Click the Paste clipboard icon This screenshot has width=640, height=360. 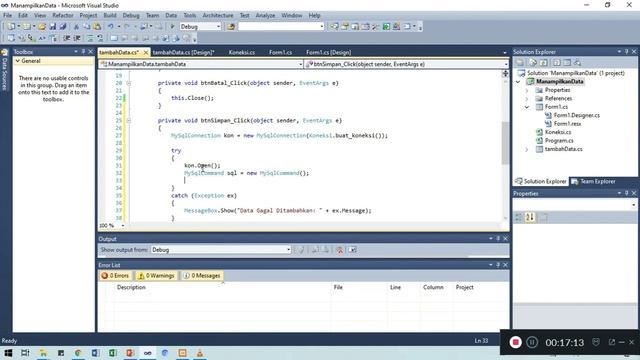tap(97, 27)
